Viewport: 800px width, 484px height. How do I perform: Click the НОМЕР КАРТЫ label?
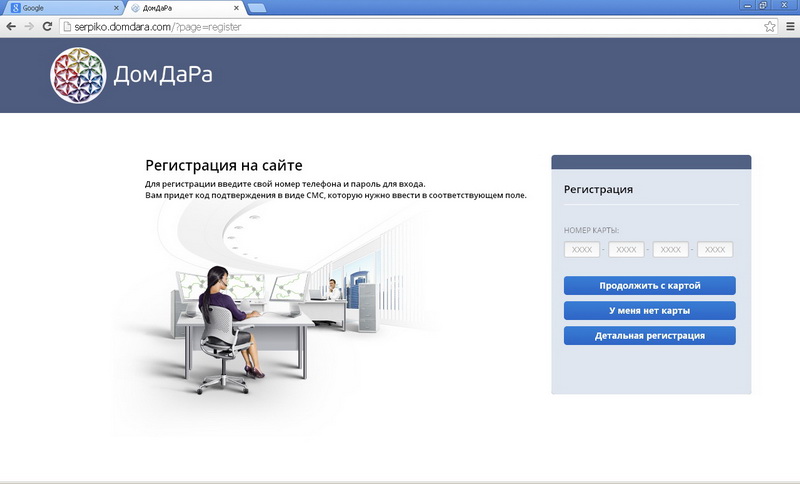[591, 231]
